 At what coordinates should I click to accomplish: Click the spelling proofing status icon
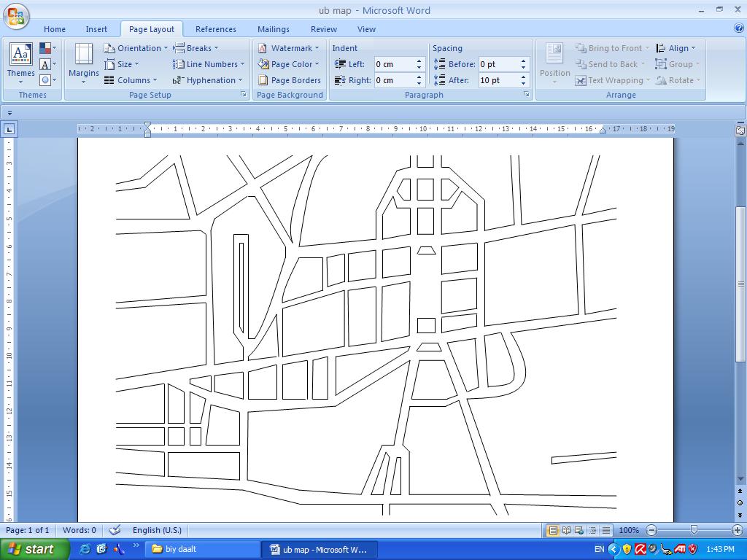pyautogui.click(x=115, y=530)
